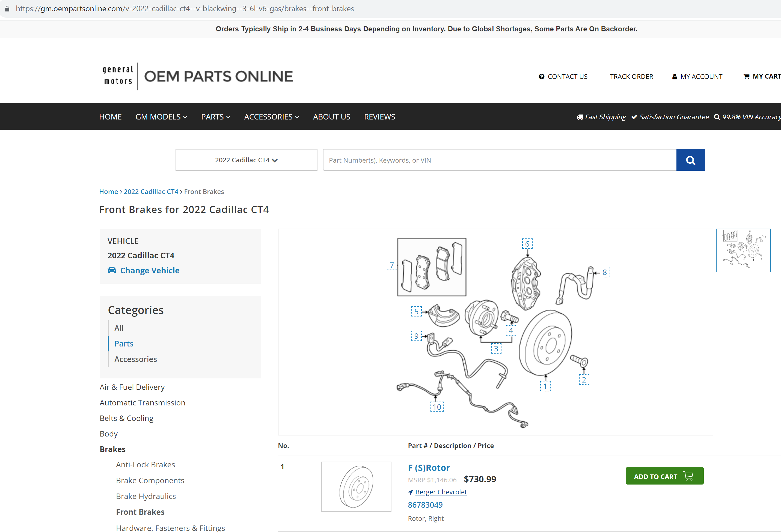The width and height of the screenshot is (781, 532).
Task: Click the Change Vehicle link
Action: [150, 270]
